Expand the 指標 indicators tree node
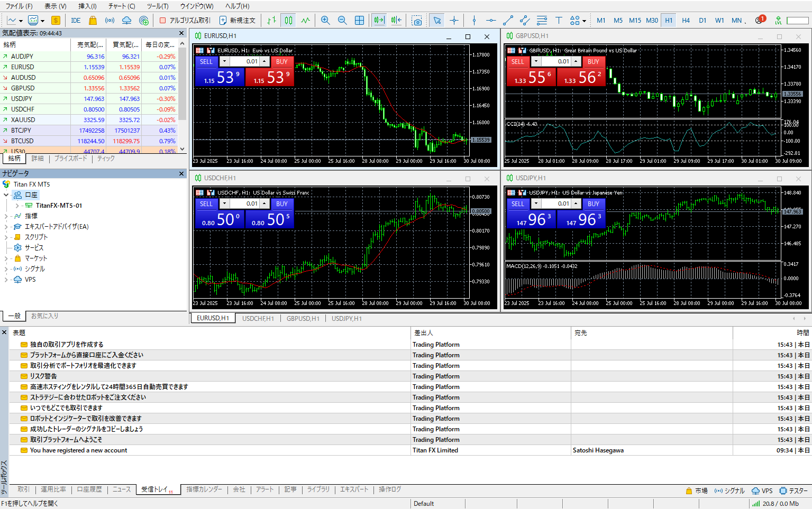The height and width of the screenshot is (509, 812). [6, 216]
